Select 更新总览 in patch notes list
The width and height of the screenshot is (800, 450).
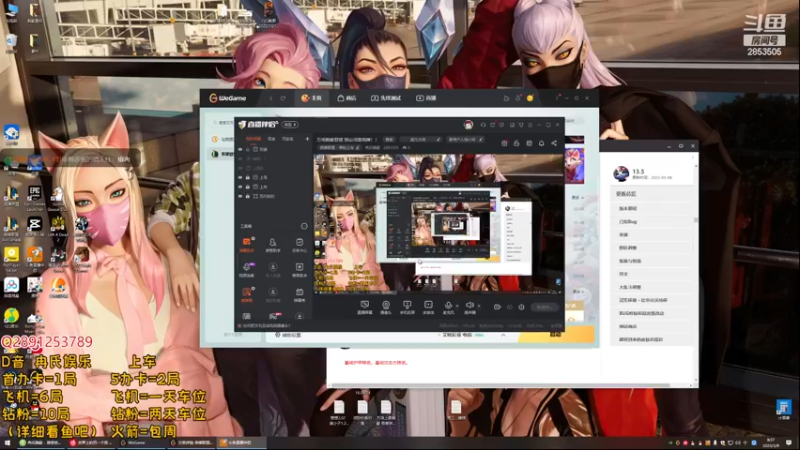(x=626, y=194)
